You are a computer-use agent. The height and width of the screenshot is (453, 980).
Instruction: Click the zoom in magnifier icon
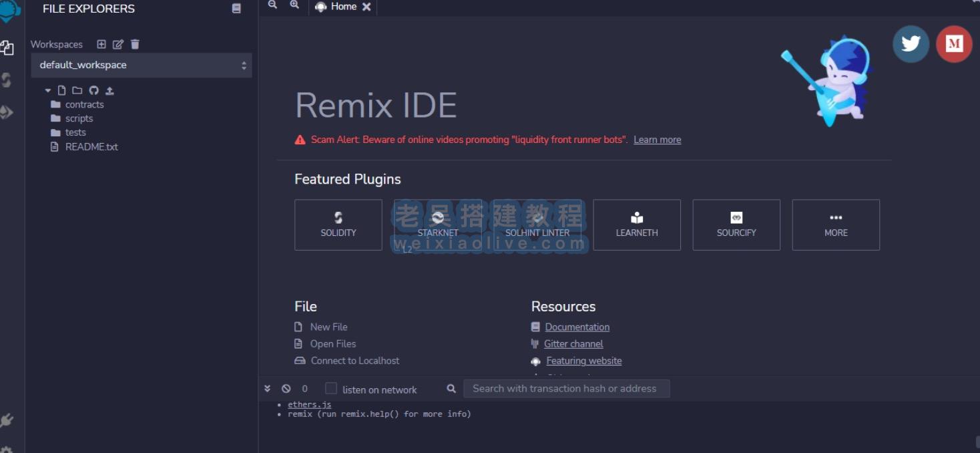pos(294,5)
